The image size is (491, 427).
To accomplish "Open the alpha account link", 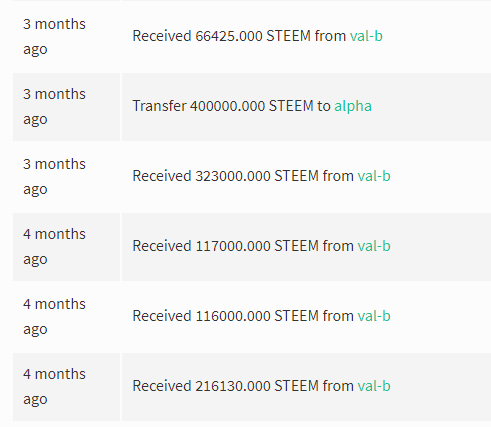I will (x=353, y=106).
